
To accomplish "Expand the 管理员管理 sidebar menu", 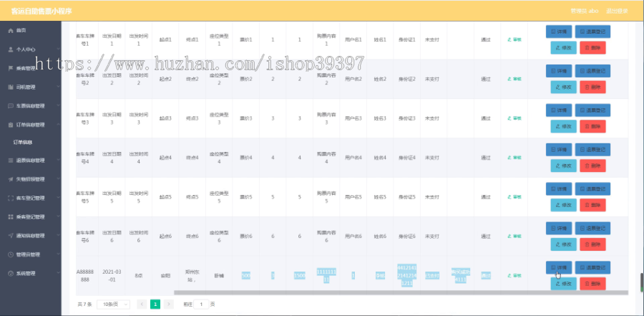I will [31, 254].
